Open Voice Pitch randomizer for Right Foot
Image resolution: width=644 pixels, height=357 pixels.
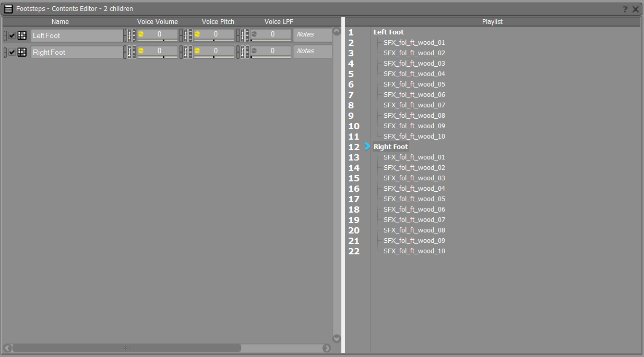tap(197, 51)
